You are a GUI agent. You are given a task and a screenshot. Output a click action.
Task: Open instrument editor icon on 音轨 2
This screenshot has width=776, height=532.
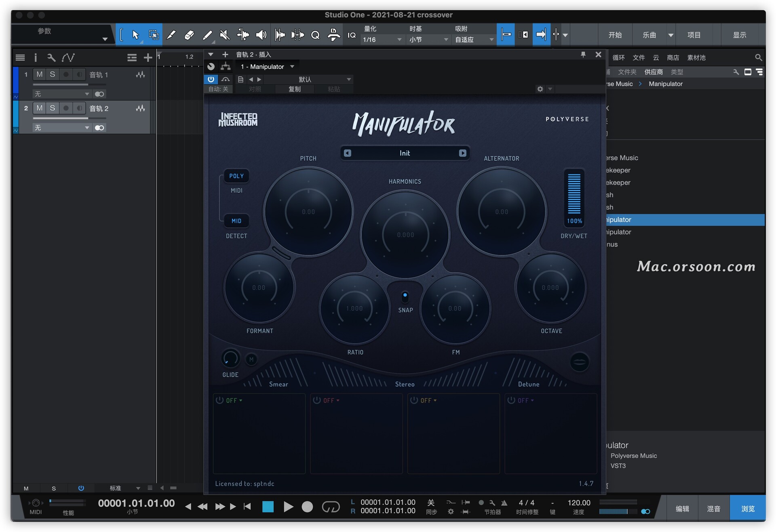[140, 108]
